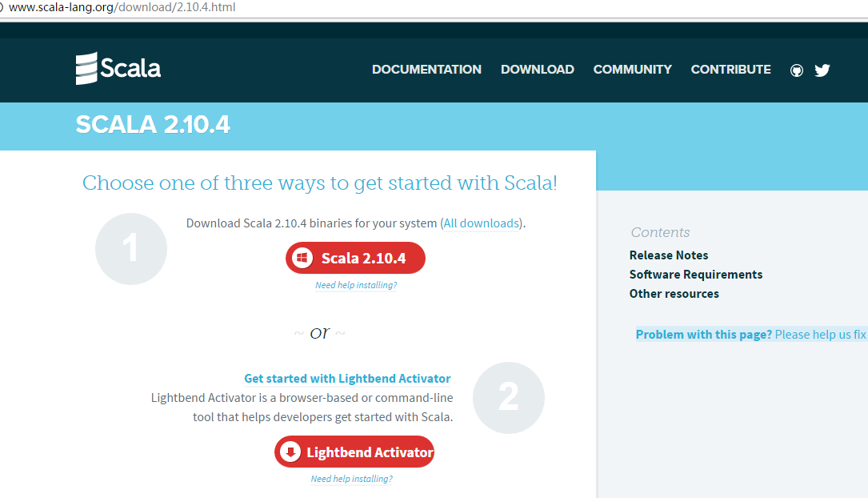Click download arrow icon on Lightbend Activator button
Image resolution: width=868 pixels, height=498 pixels.
[290, 452]
